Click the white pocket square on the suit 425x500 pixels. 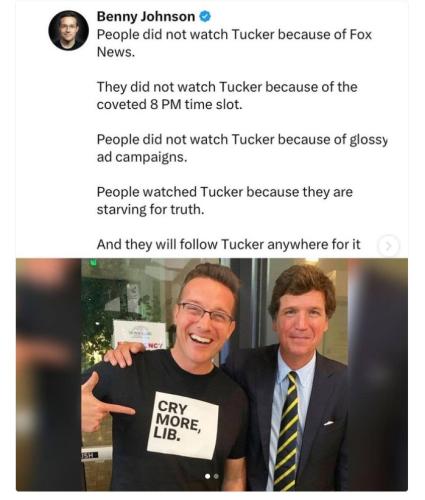328,423
